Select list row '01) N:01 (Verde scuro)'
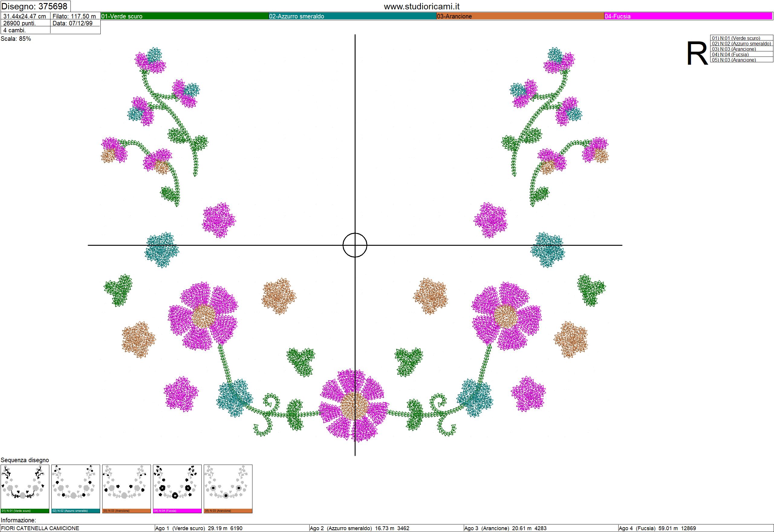Viewport: 774px width, 532px height. point(741,38)
